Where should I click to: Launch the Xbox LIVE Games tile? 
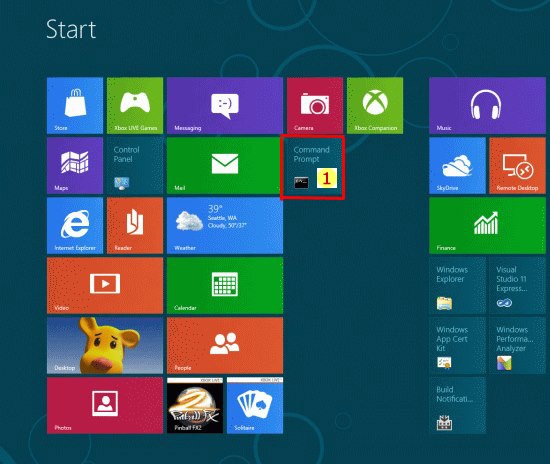click(x=135, y=106)
